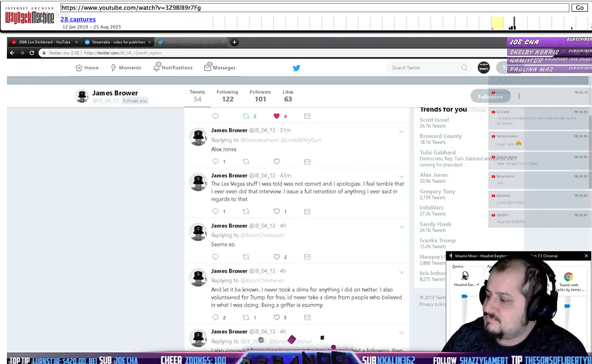This screenshot has width=592, height=364.
Task: Click the Twitter bird logo
Action: point(296,68)
